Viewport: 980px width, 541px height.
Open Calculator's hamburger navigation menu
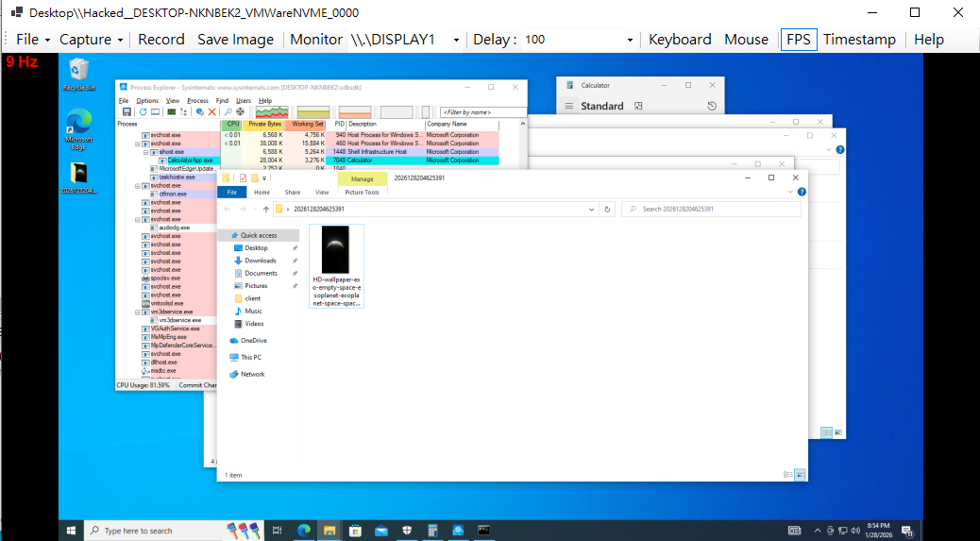pyautogui.click(x=570, y=106)
